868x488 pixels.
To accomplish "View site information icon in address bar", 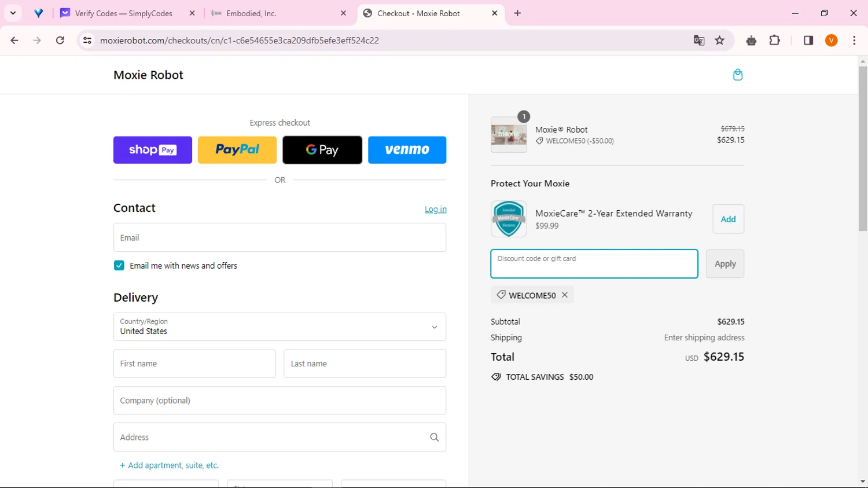I will click(87, 41).
